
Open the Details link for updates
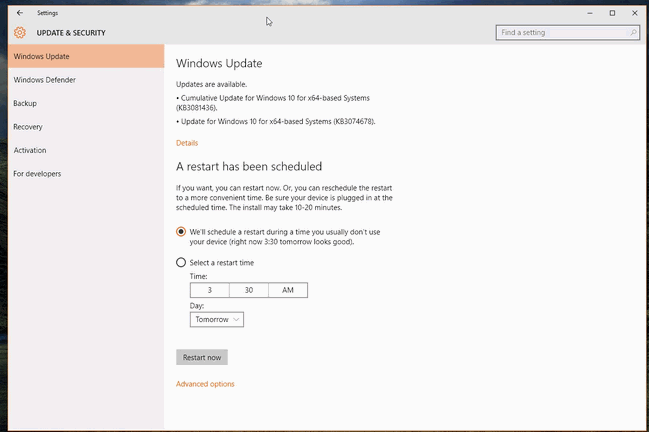187,143
